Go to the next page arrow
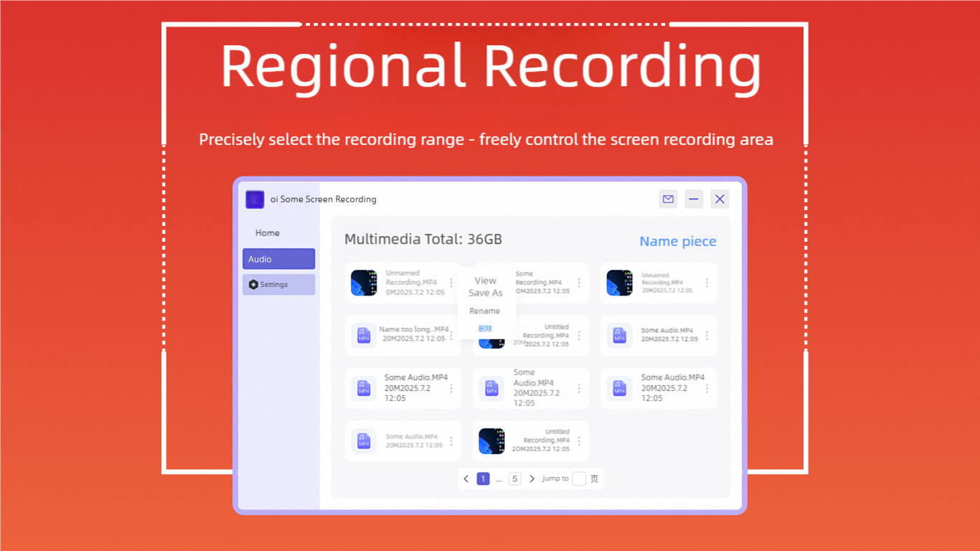This screenshot has width=980, height=551. [532, 479]
